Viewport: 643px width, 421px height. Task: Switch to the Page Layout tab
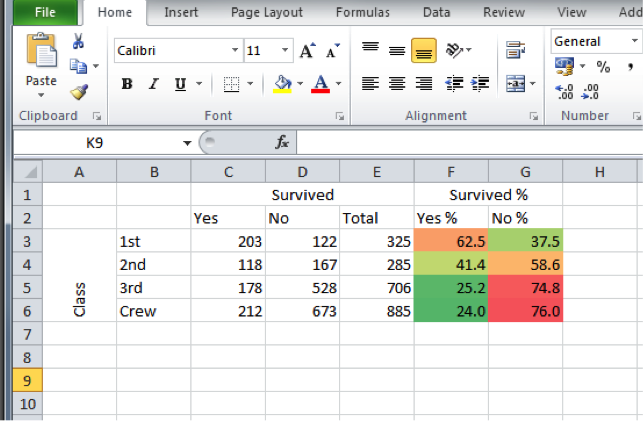pyautogui.click(x=266, y=12)
